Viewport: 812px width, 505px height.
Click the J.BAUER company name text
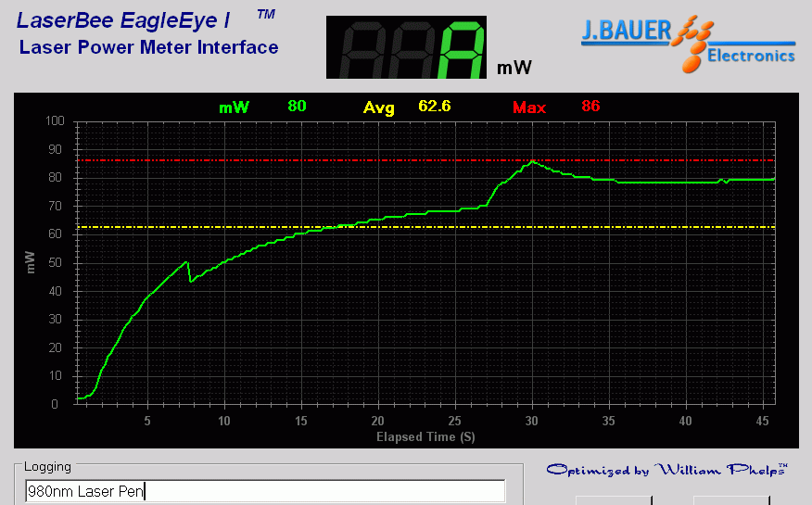626,32
